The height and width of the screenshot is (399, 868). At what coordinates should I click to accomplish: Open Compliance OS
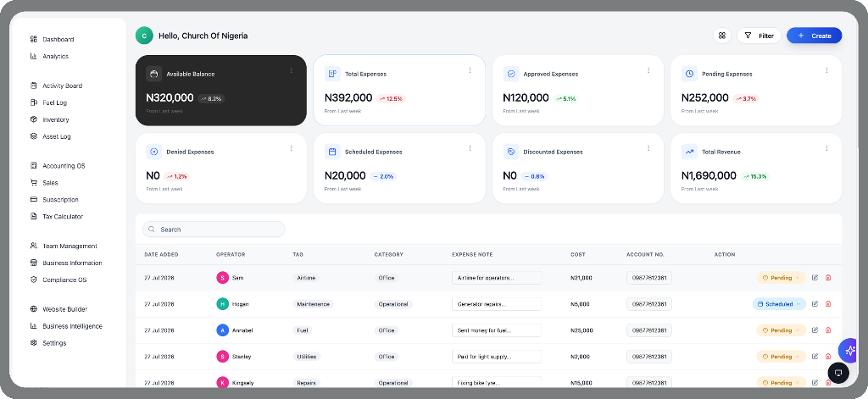pyautogui.click(x=58, y=280)
